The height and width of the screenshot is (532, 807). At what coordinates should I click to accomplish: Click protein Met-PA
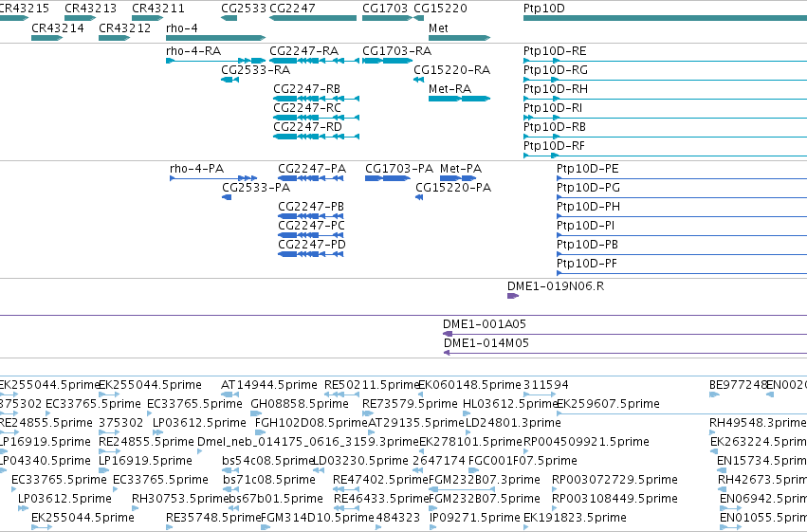tap(458, 178)
